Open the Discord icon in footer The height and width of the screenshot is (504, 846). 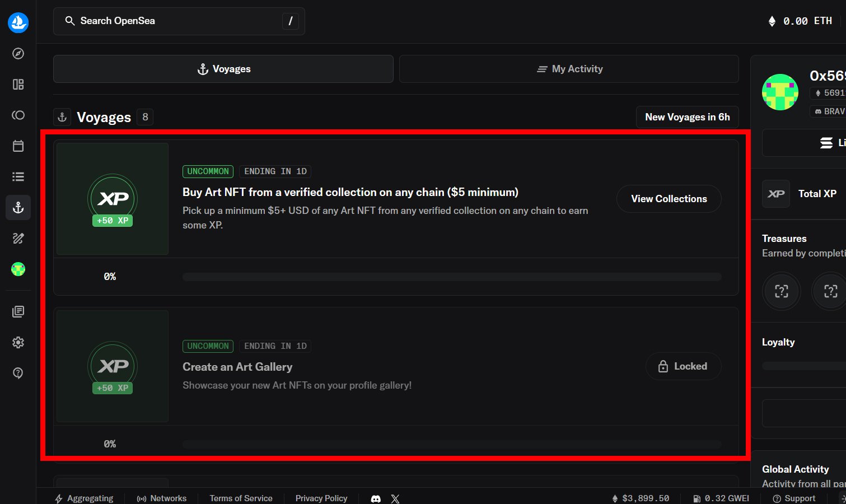[x=376, y=498]
